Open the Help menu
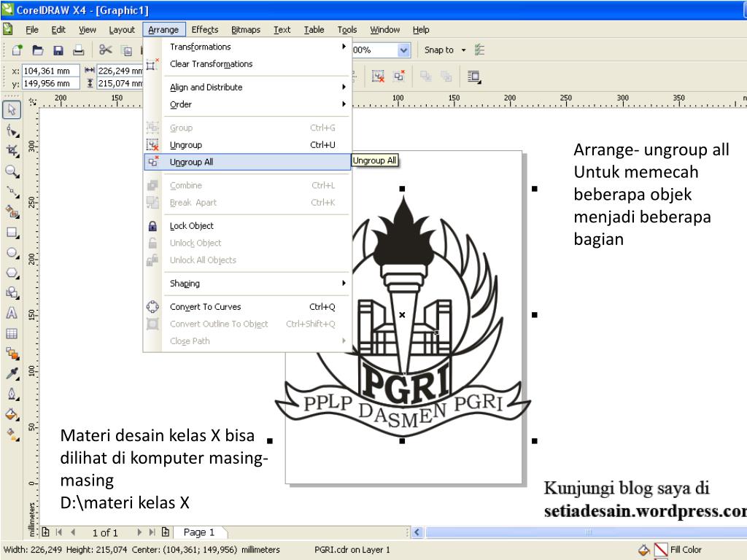 [421, 29]
